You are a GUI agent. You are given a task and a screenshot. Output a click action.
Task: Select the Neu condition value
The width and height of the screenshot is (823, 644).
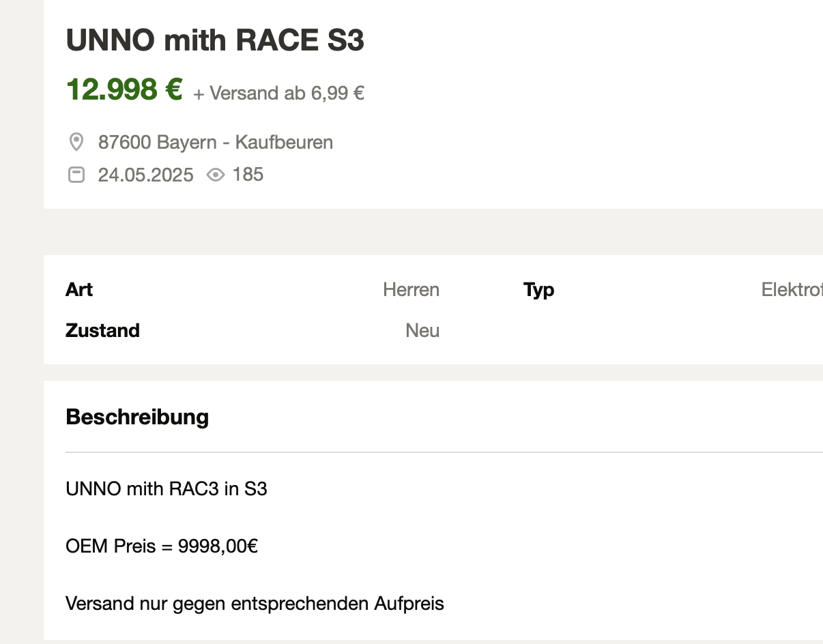[422, 330]
